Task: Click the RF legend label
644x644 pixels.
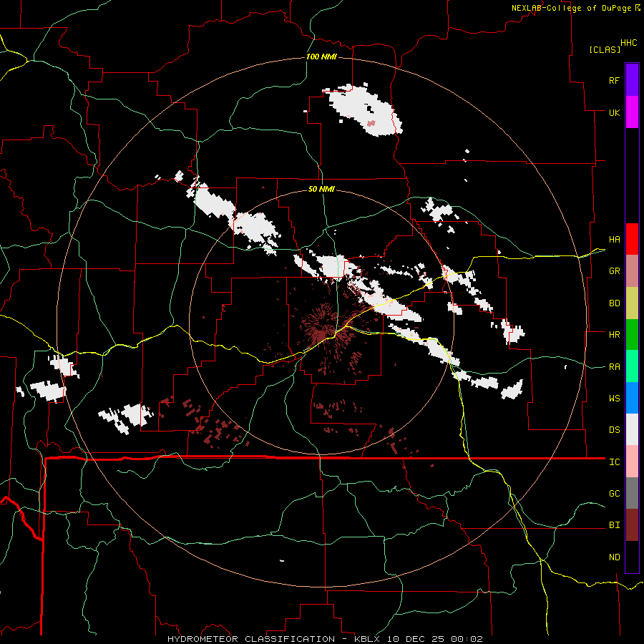Action: coord(614,80)
